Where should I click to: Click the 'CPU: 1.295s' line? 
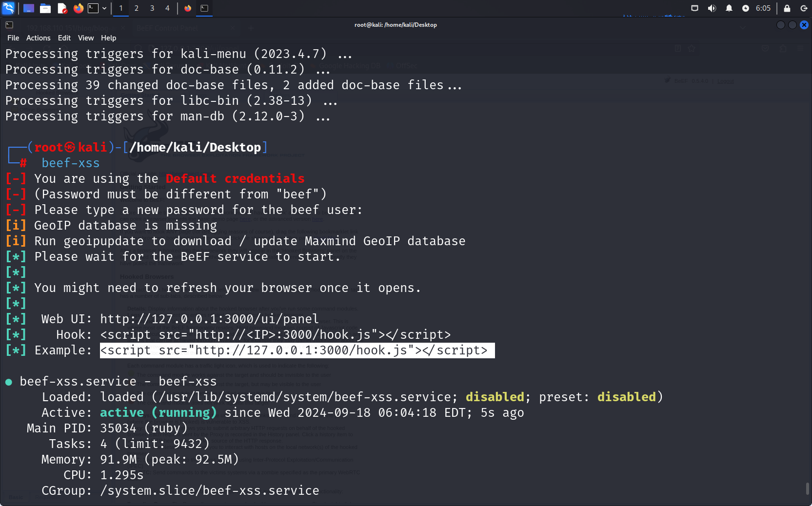click(x=103, y=475)
